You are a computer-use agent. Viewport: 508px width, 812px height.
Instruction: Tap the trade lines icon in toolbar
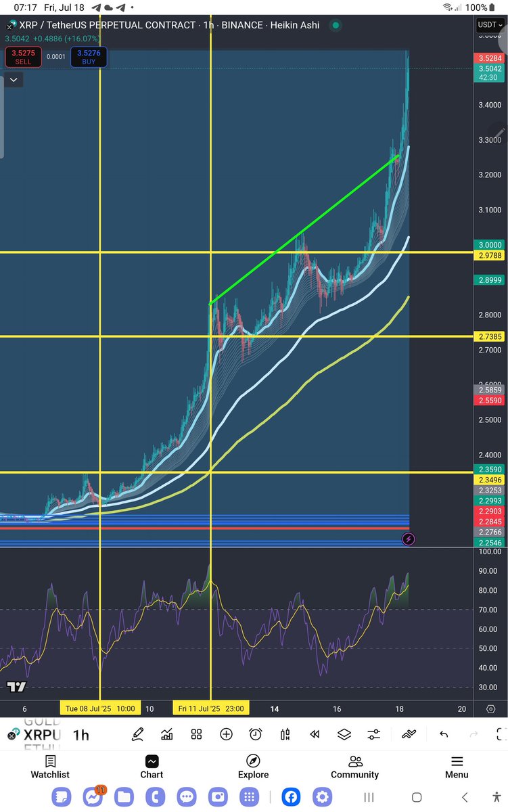point(409,734)
